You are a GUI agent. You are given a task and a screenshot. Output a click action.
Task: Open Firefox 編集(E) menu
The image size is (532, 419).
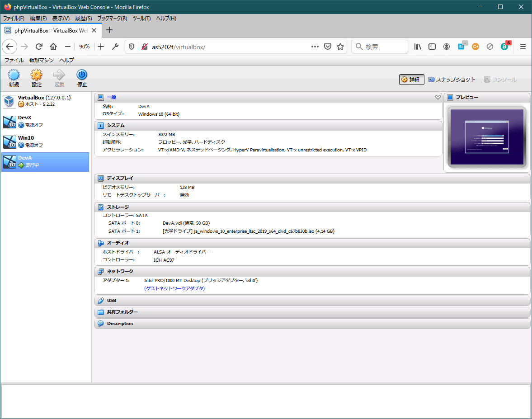(38, 19)
